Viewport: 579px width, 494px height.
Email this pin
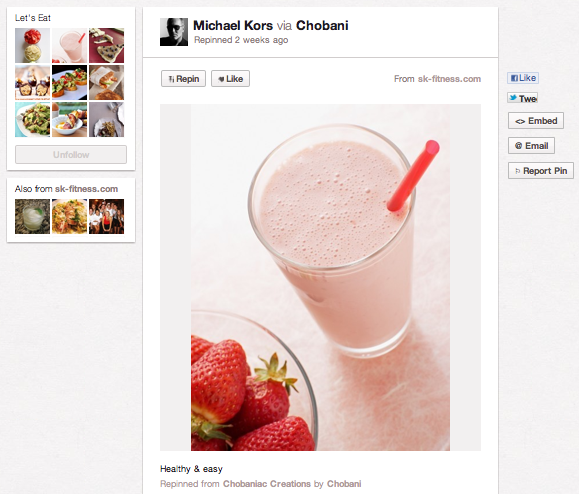(531, 145)
